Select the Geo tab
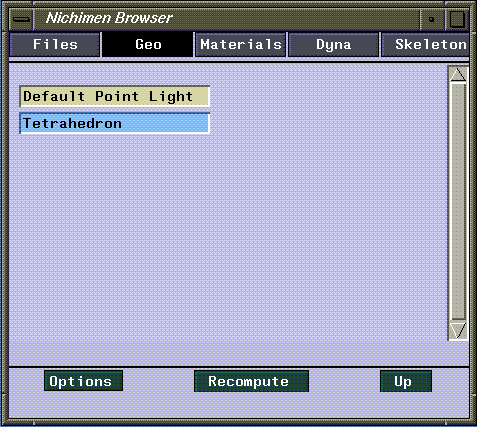477x427 pixels. pyautogui.click(x=148, y=45)
